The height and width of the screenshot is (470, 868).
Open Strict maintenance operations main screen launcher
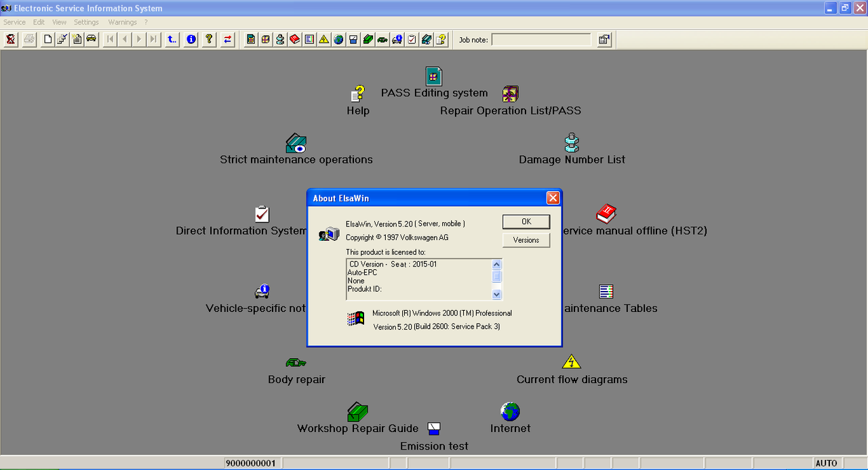coord(296,150)
